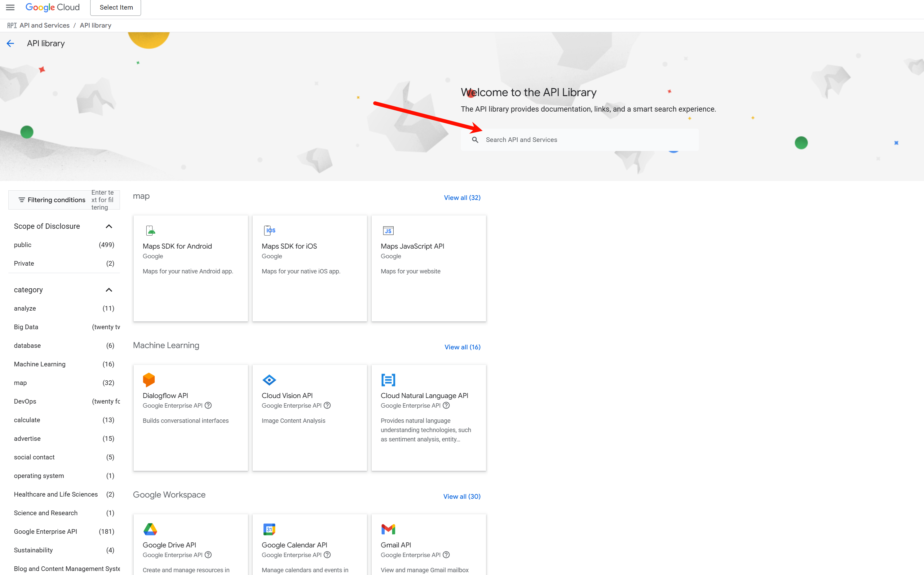Open the Google Drive API title
The width and height of the screenshot is (924, 575).
[169, 545]
